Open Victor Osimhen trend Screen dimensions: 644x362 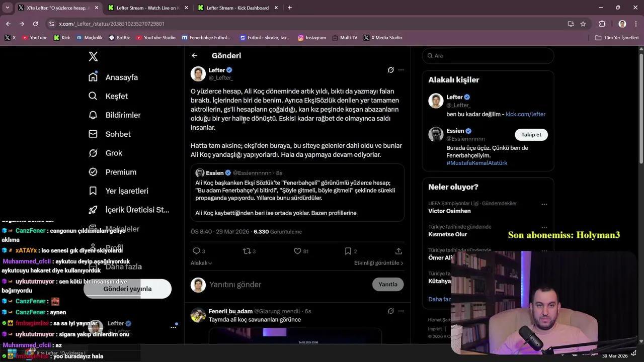coord(449,211)
